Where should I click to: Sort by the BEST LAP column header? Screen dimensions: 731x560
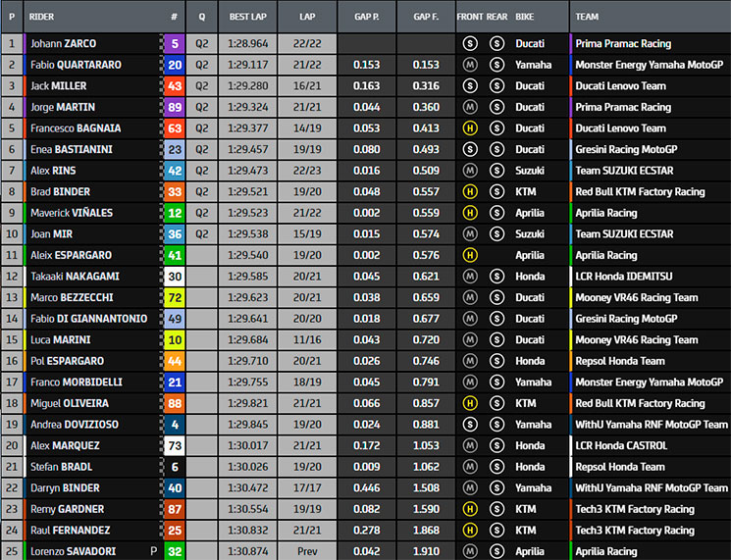[x=248, y=17]
